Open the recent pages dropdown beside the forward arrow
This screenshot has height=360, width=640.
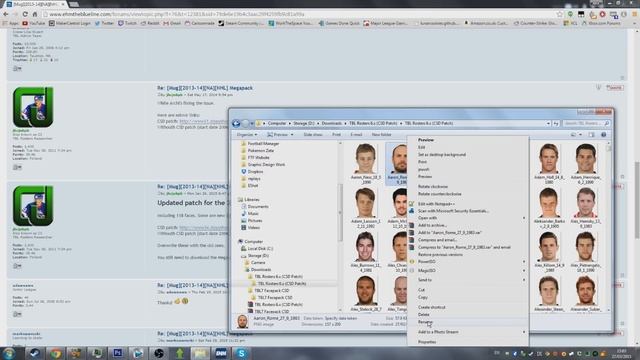pyautogui.click(x=252, y=123)
